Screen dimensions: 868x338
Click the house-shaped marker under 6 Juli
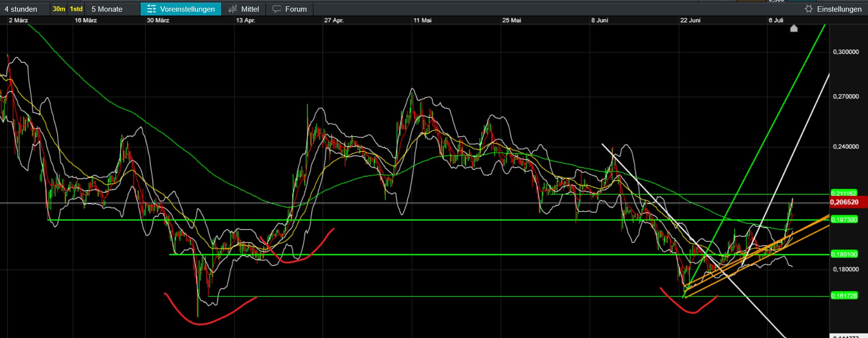click(x=793, y=29)
